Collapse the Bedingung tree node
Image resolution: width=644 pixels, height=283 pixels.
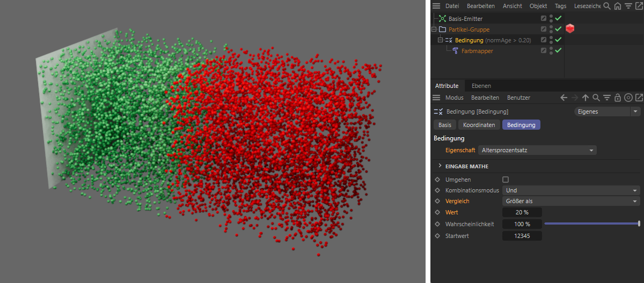click(441, 40)
